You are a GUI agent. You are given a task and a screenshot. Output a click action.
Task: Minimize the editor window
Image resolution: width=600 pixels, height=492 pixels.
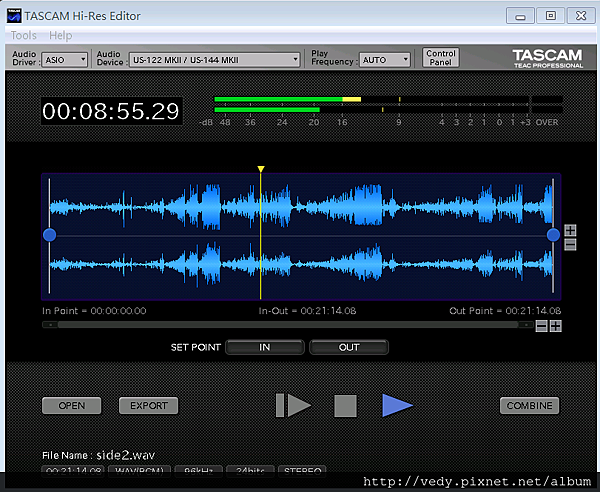pos(520,16)
